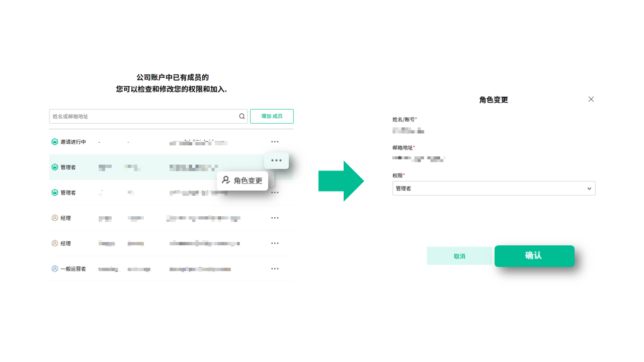Open the ellipsis menu on the 邀请进行中 row

pos(275,142)
